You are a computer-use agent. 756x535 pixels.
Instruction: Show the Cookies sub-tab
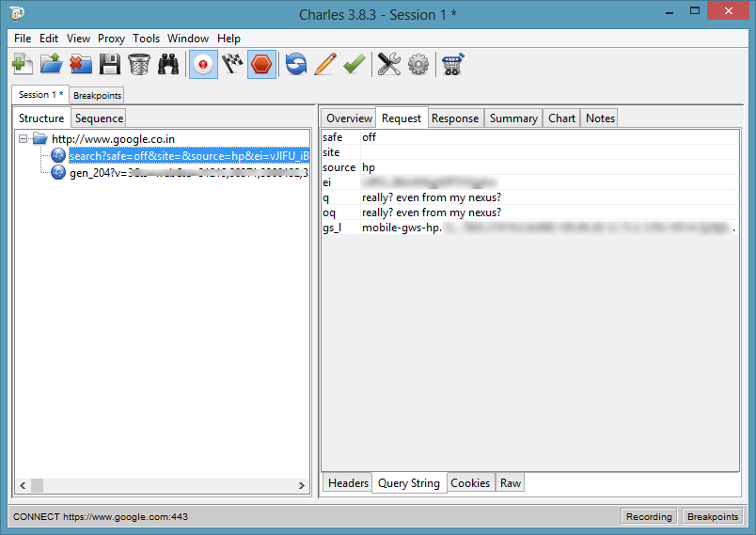point(470,483)
